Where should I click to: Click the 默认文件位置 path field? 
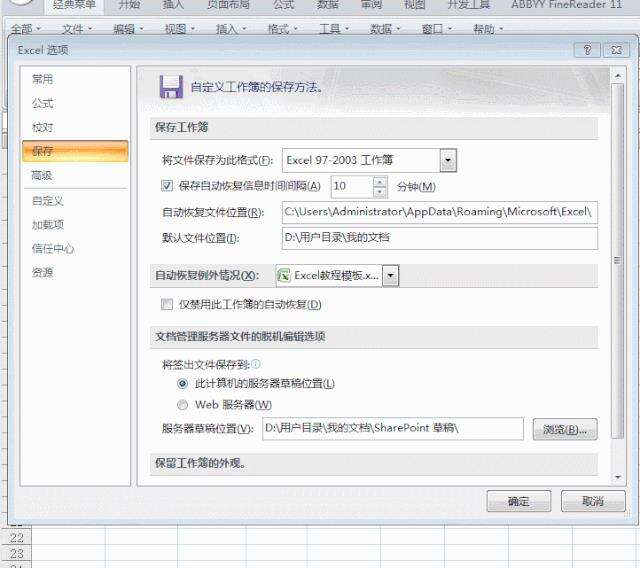[440, 238]
